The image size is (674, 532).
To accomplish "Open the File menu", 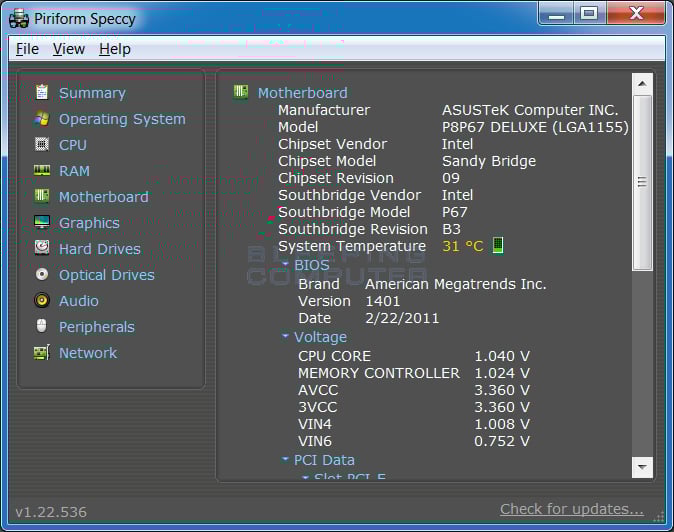I will 27,49.
